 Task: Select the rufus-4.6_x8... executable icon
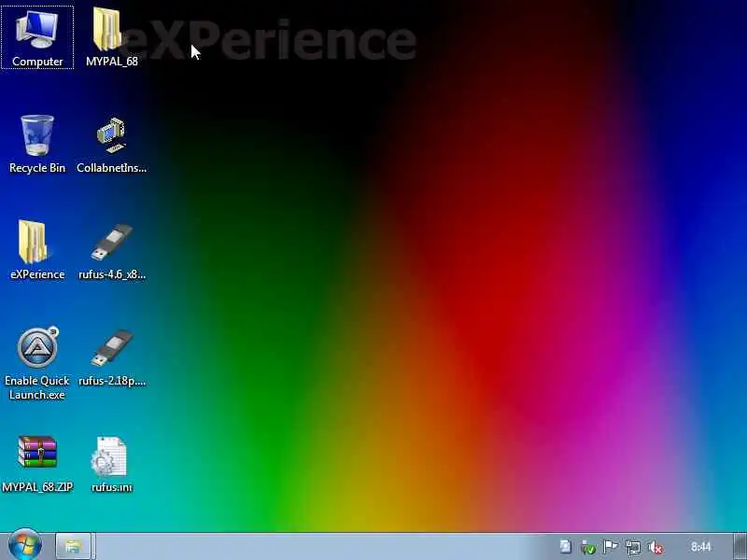(111, 250)
